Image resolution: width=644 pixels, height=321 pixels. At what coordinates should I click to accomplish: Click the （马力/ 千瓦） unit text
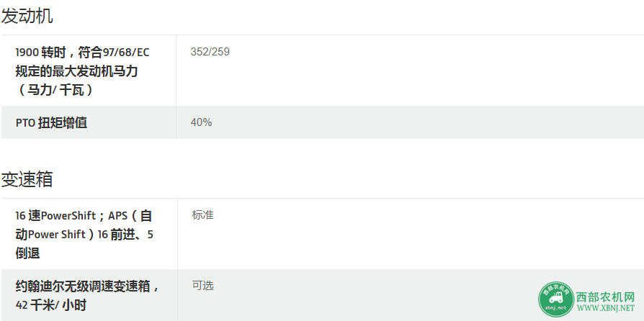(x=56, y=90)
